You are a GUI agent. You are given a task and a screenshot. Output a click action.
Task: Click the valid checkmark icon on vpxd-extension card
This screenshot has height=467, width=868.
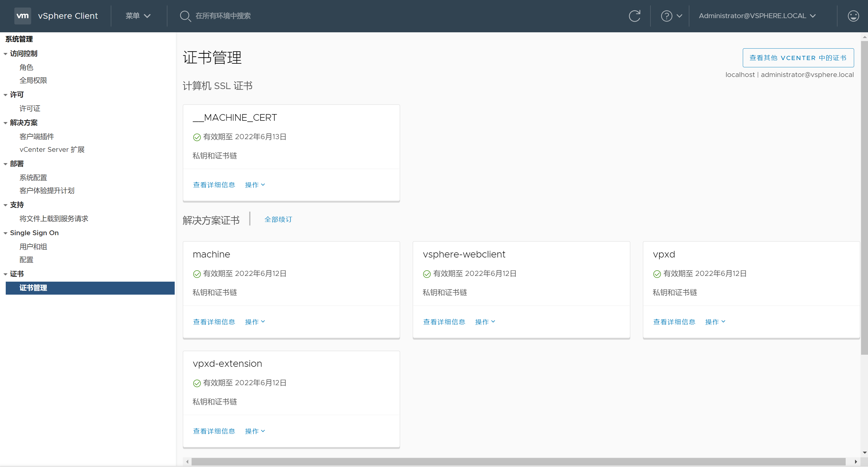pos(197,383)
